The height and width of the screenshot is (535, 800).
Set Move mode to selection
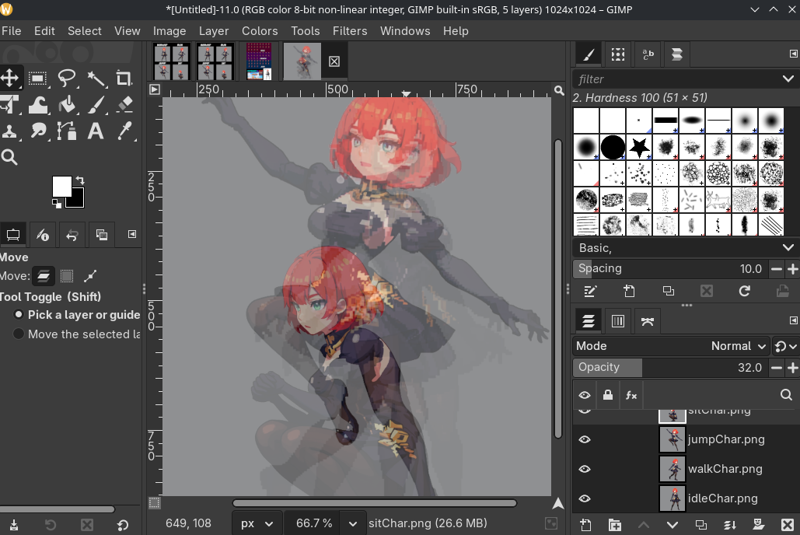click(66, 276)
